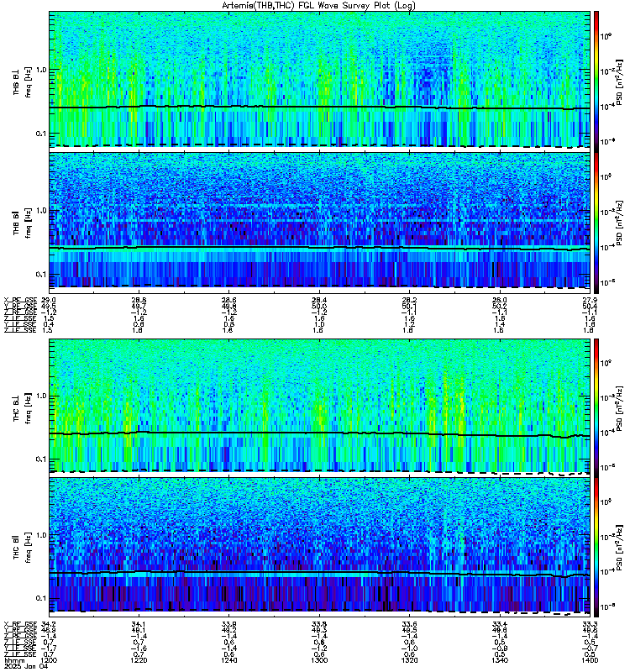
Task: Click the '0.1' frequency tick on THC B⊥ panel
Action: click(x=41, y=459)
